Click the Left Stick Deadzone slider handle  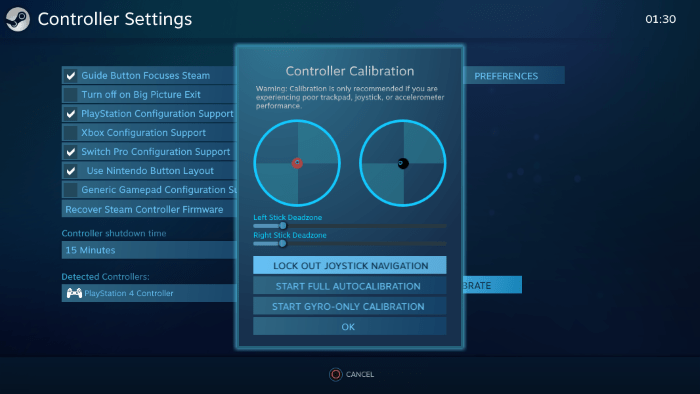click(x=283, y=226)
